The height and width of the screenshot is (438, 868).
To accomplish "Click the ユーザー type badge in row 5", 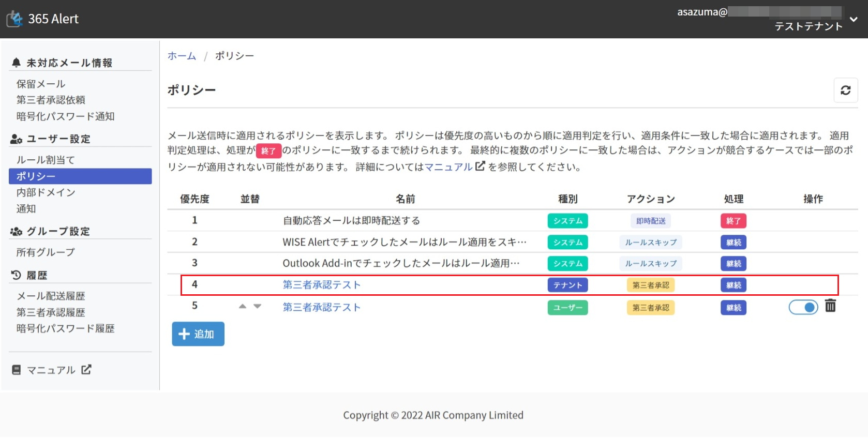I will point(567,308).
